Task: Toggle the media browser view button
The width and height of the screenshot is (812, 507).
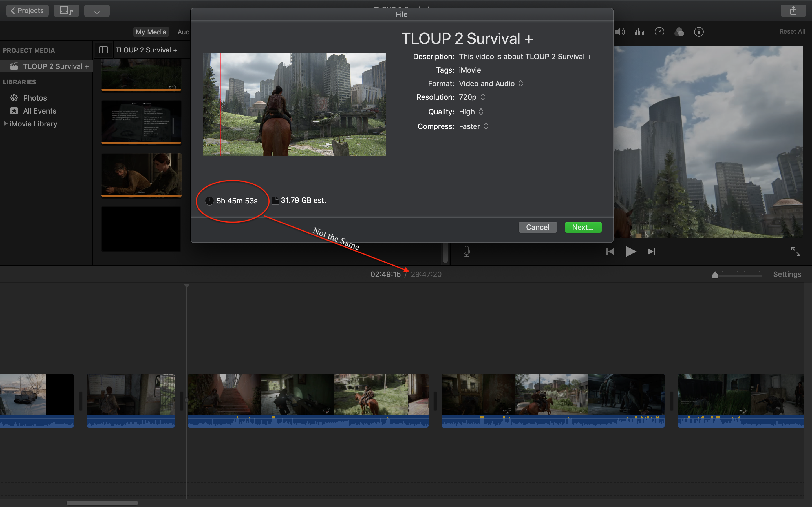Action: [66, 11]
